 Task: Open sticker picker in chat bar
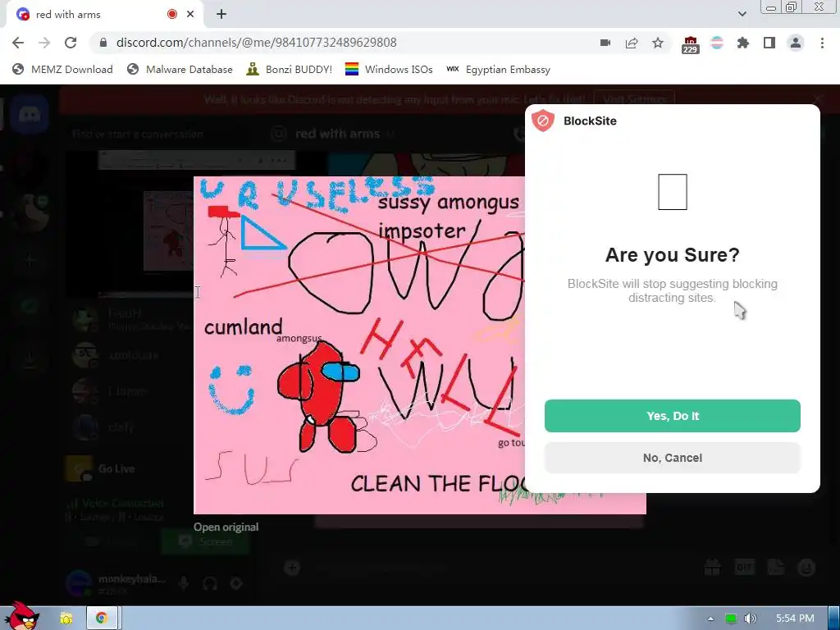[x=776, y=568]
